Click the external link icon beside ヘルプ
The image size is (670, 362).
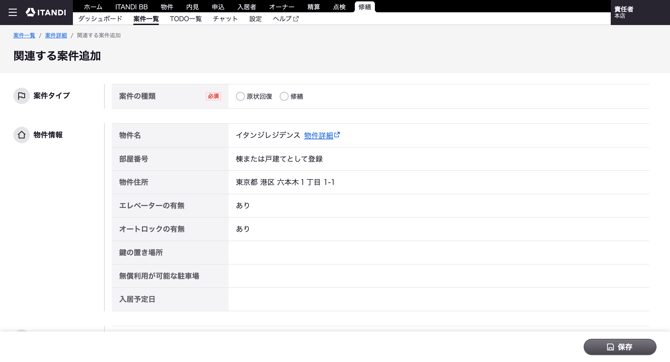pos(296,19)
